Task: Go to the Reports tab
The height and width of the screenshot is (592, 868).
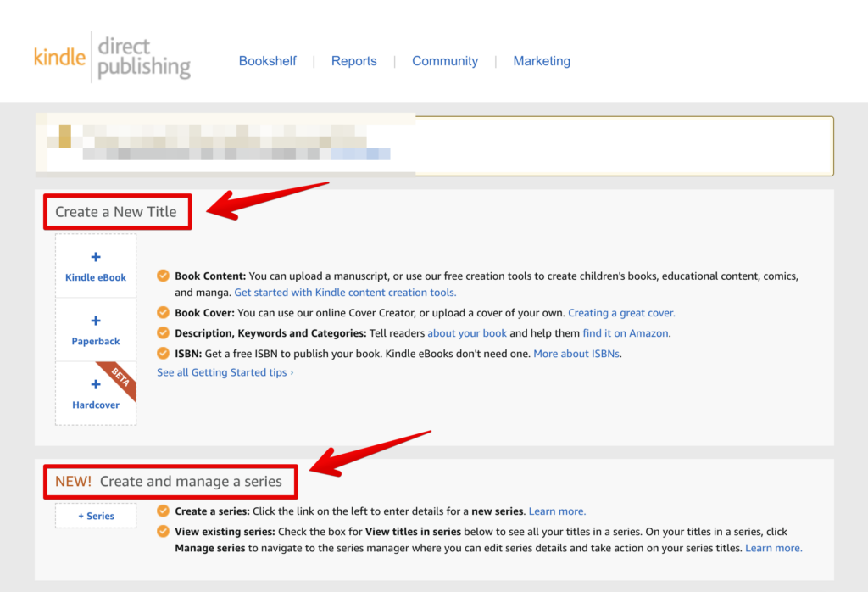Action: 353,61
